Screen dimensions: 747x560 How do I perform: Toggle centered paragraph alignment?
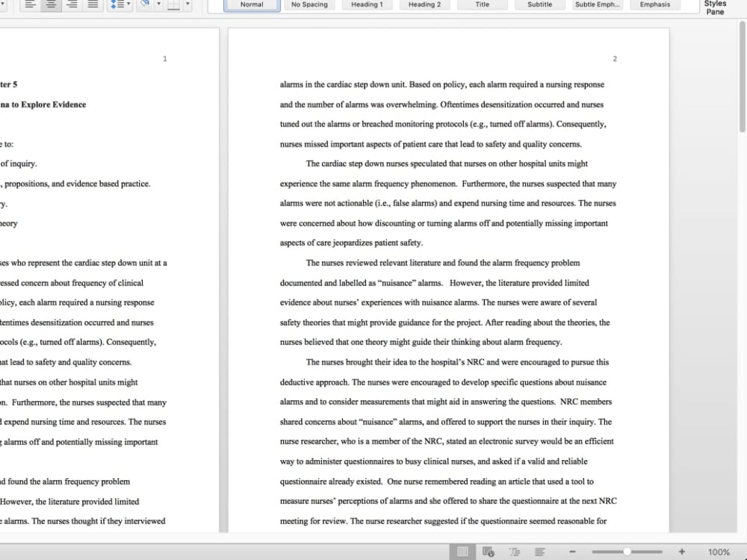tap(50, 5)
